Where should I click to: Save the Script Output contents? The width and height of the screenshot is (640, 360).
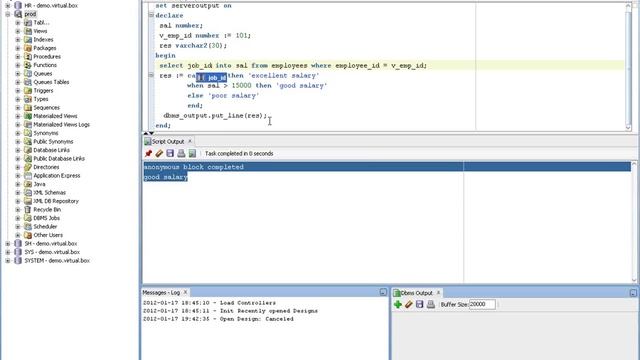click(170, 153)
